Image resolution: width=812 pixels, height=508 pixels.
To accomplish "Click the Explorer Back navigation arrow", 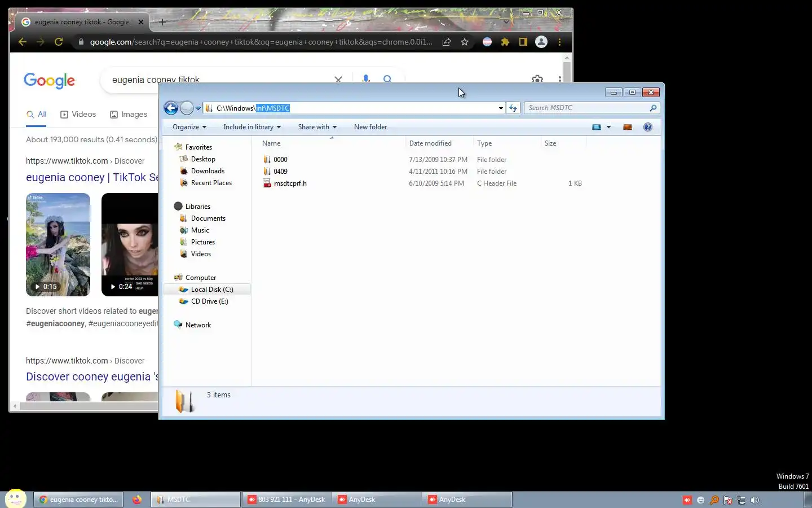I will 171,108.
